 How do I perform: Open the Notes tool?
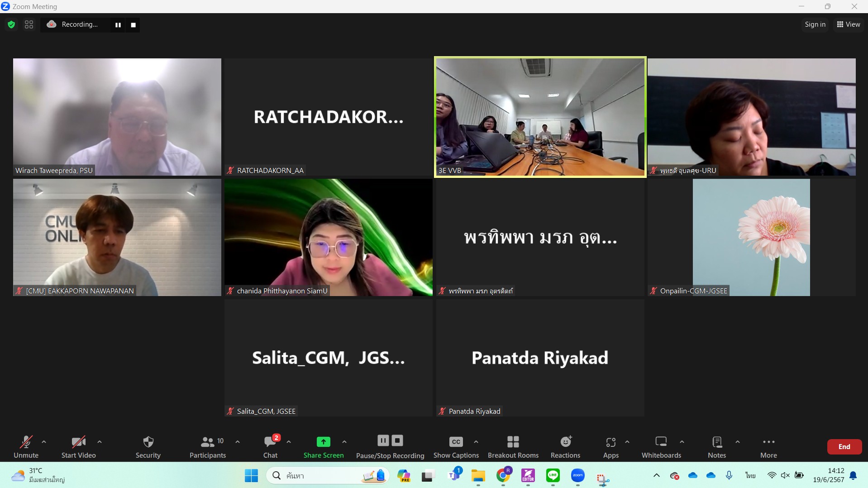(716, 446)
